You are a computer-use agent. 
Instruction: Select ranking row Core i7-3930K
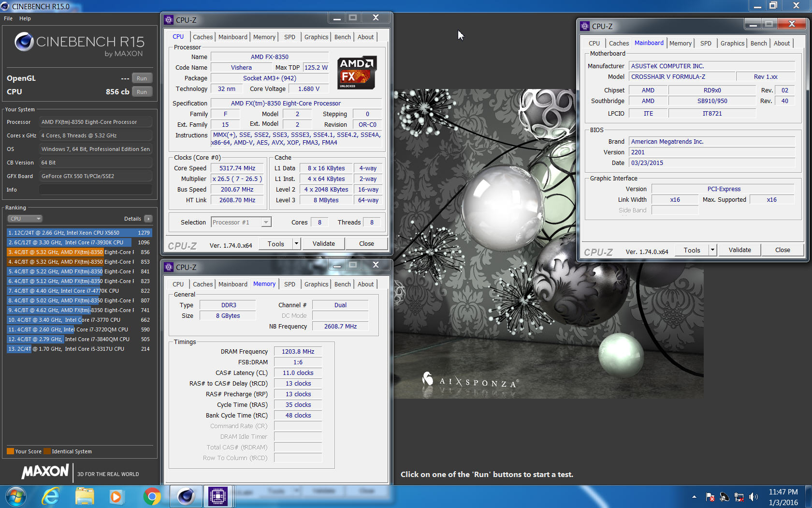tap(79, 242)
